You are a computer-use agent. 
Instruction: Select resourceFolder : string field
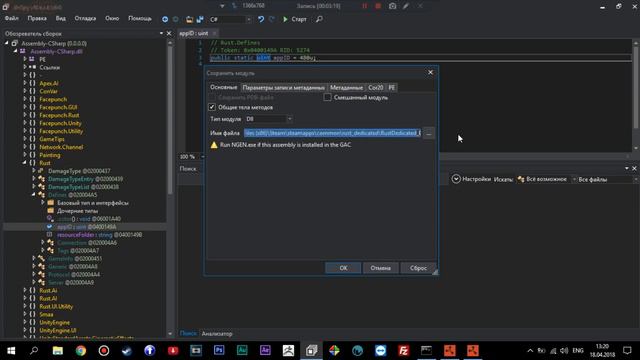[100, 235]
